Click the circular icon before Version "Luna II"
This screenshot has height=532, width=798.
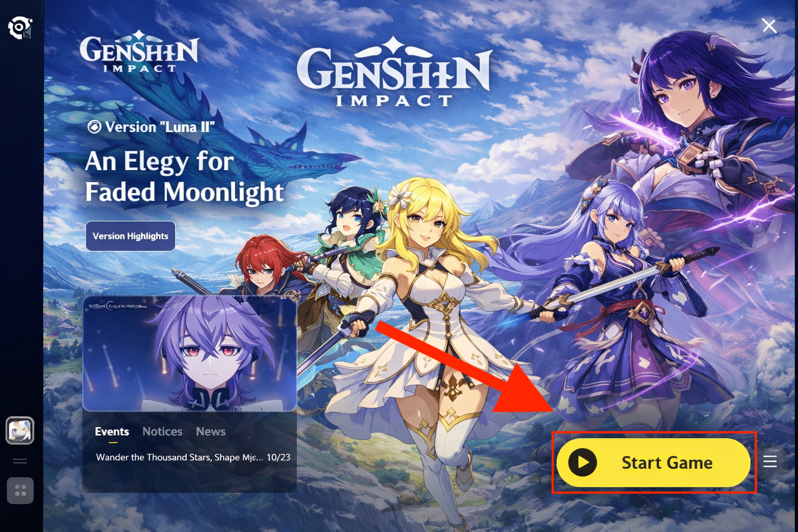click(x=94, y=127)
